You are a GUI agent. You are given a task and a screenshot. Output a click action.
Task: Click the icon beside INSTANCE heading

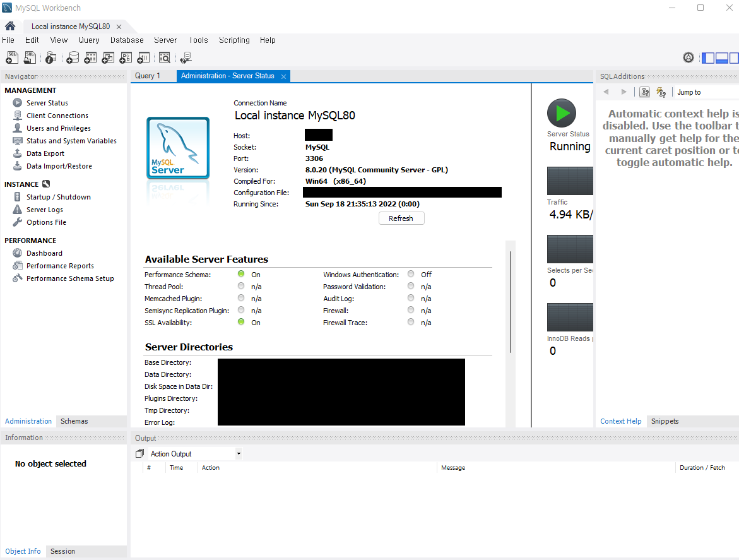[x=45, y=184]
